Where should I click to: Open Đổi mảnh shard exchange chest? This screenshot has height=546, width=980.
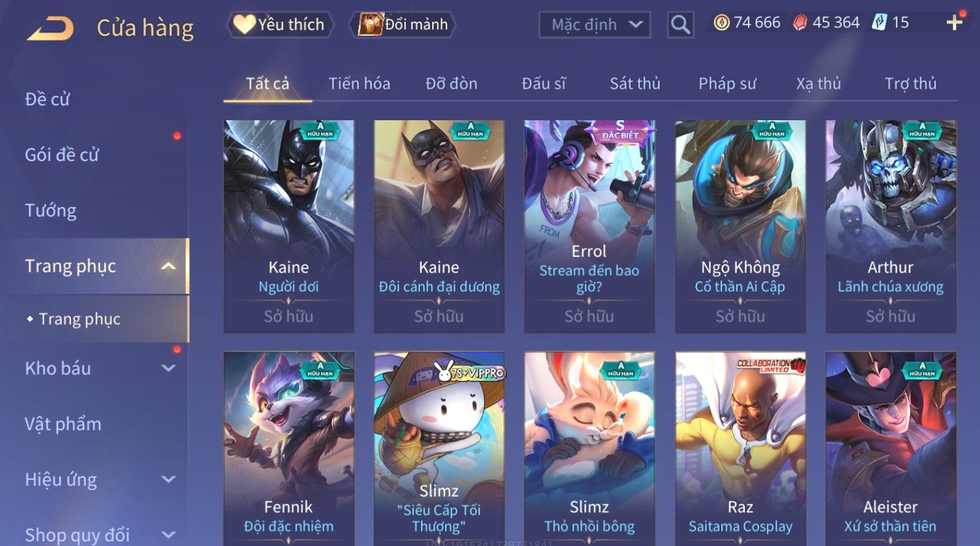(x=403, y=25)
